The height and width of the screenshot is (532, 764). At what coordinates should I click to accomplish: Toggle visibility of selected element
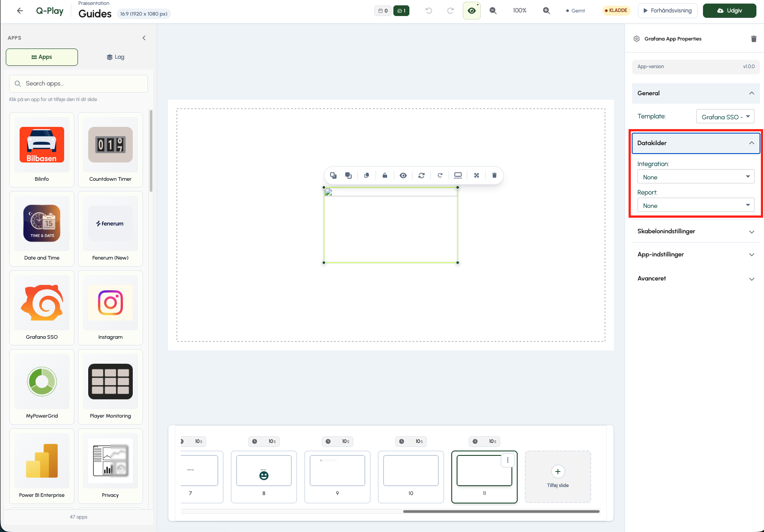(403, 175)
